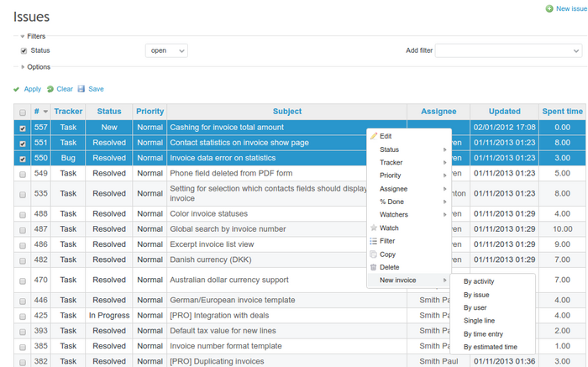Check the checkbox for issue 549

[x=22, y=174]
